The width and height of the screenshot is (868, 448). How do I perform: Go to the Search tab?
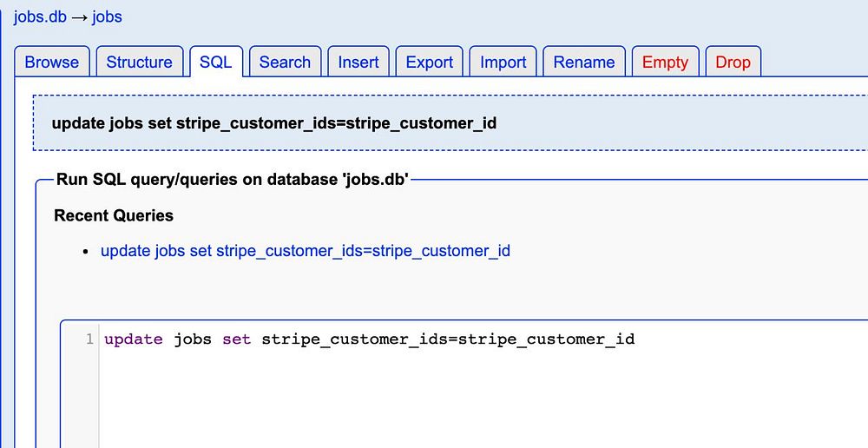click(x=285, y=63)
